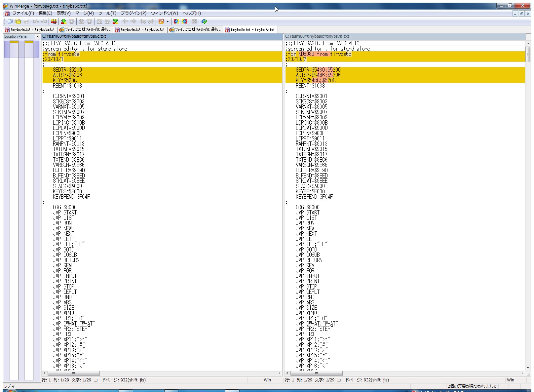The image size is (534, 392).
Task: Open the ツール(T) menu
Action: (x=107, y=13)
